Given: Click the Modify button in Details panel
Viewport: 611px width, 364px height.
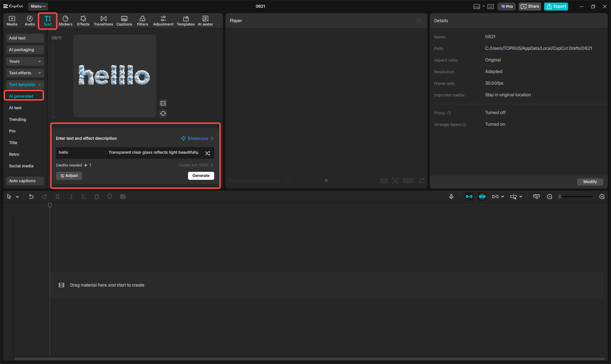Looking at the screenshot, I should [590, 182].
